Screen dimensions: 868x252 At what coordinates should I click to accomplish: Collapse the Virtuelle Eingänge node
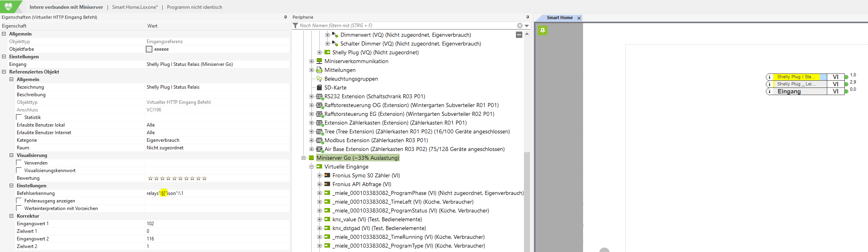(x=311, y=167)
